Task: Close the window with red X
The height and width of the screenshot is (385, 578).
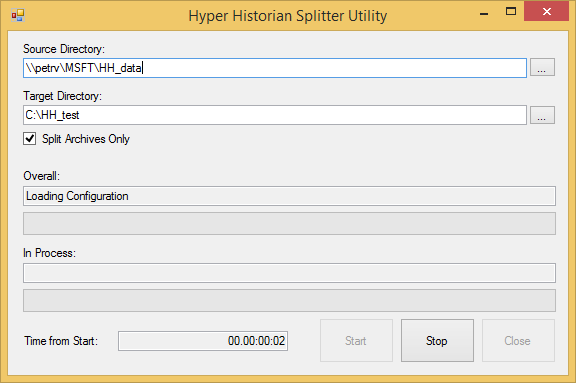Action: tap(546, 11)
